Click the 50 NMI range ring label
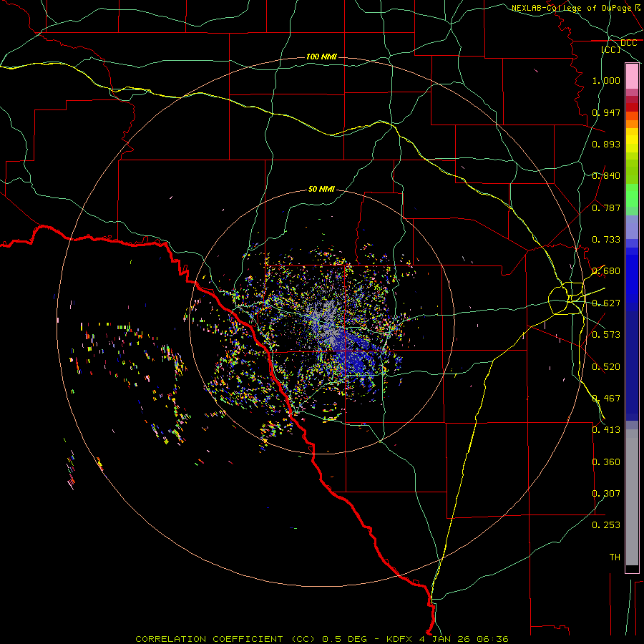Viewport: 644px width, 644px height. coord(321,189)
